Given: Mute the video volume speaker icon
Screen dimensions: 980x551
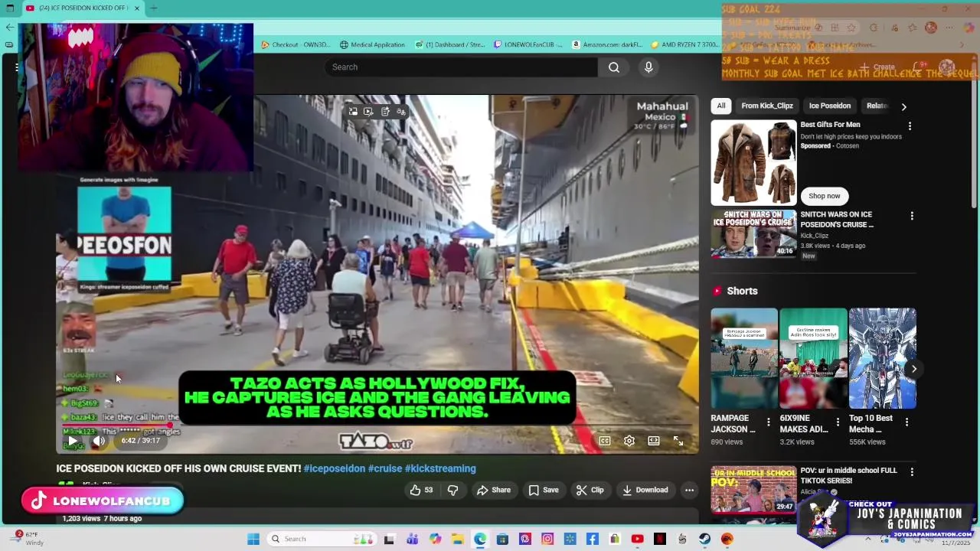Looking at the screenshot, I should [99, 441].
